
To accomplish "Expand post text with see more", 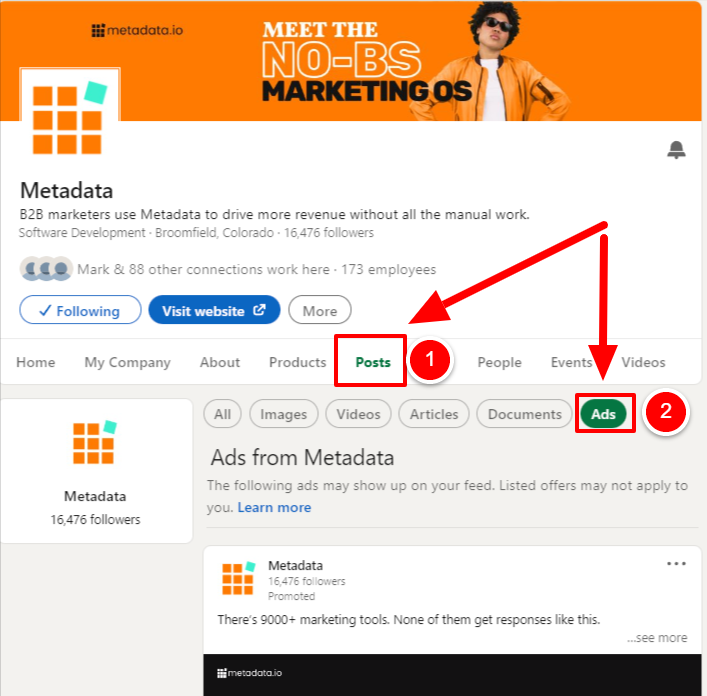I will coord(657,638).
